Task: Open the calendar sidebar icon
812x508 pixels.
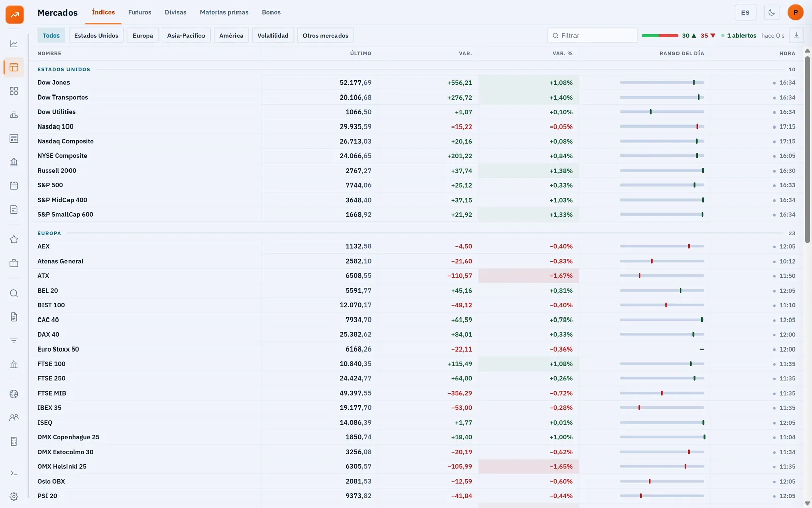Action: pos(14,186)
